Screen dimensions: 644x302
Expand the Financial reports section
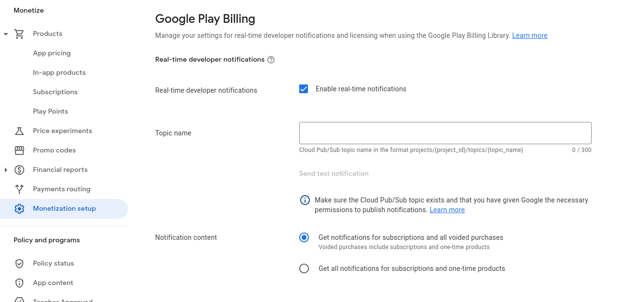click(x=5, y=169)
